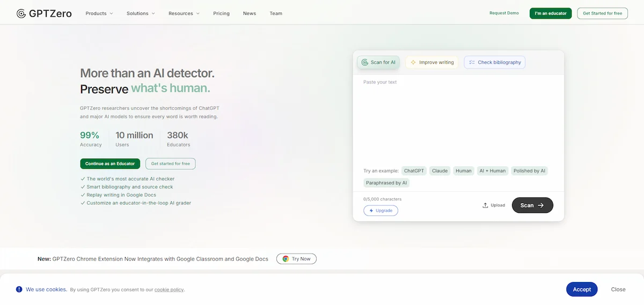Open the Pricing page
644x305 pixels.
coord(221,13)
